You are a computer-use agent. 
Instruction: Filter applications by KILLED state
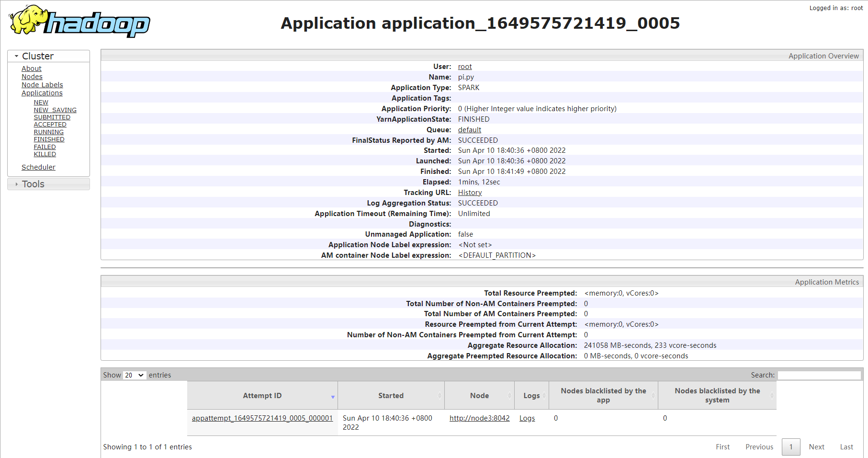[45, 154]
